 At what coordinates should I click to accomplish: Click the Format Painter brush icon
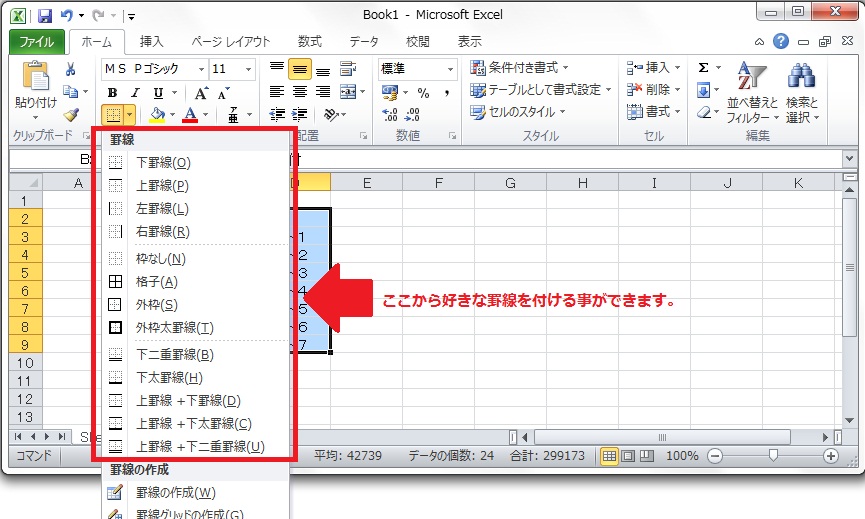pyautogui.click(x=71, y=114)
